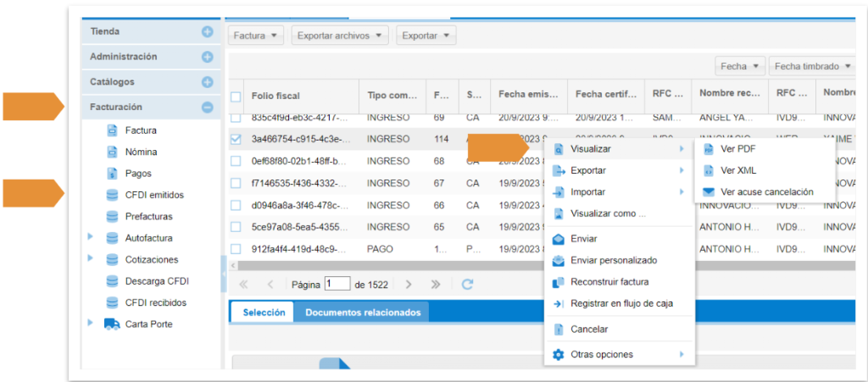The height and width of the screenshot is (382, 868).
Task: Choose Enviar in the context menu
Action: (x=619, y=239)
